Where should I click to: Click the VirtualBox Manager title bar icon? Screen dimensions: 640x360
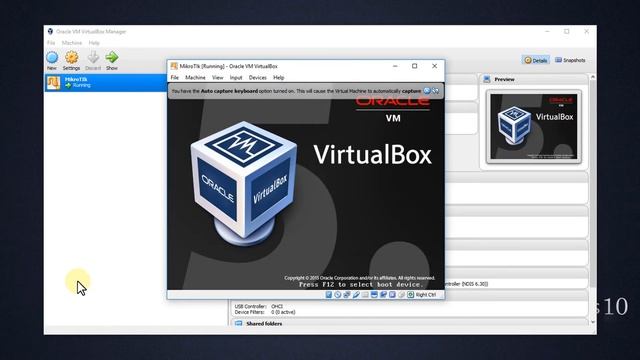tap(50, 31)
